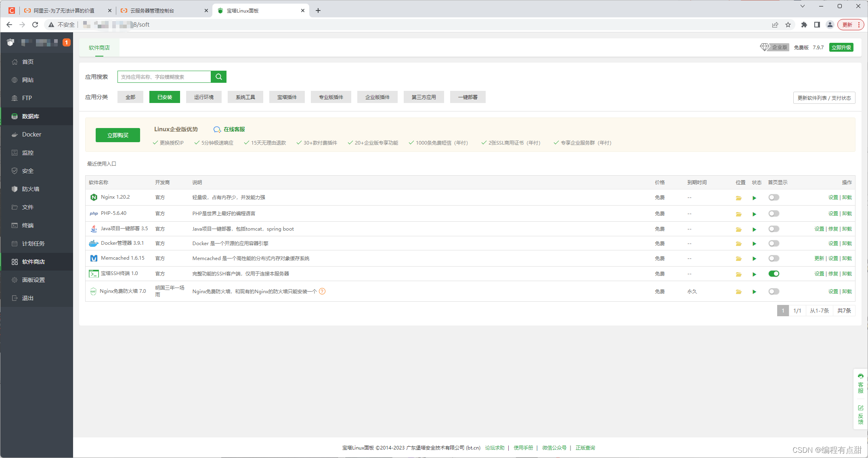Click the 立即购买 button
868x458 pixels.
click(x=118, y=135)
